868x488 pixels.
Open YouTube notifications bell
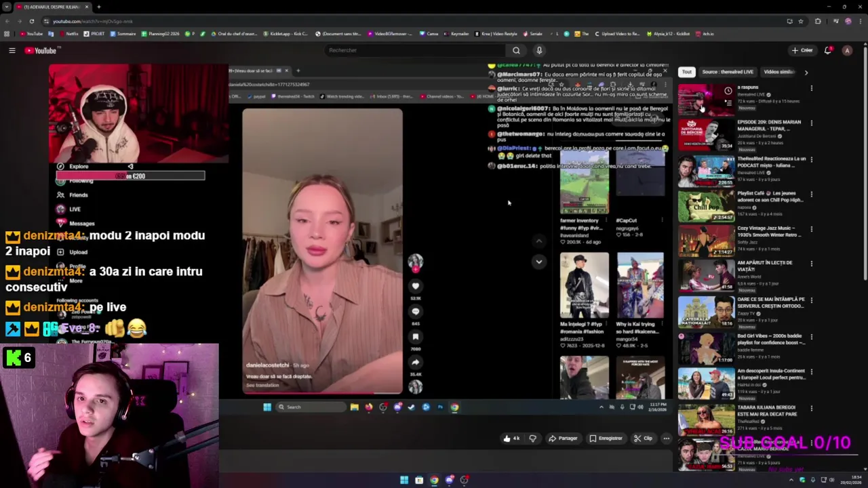click(x=828, y=50)
